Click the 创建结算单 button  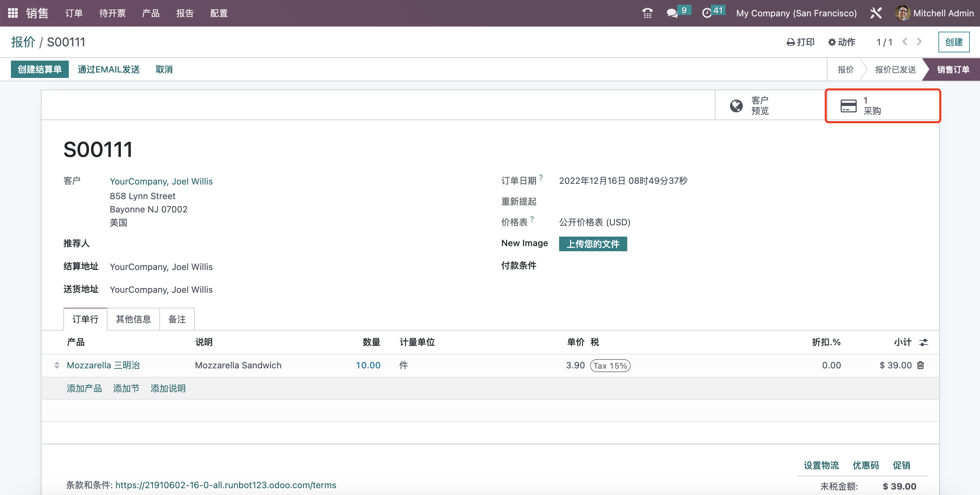point(39,69)
